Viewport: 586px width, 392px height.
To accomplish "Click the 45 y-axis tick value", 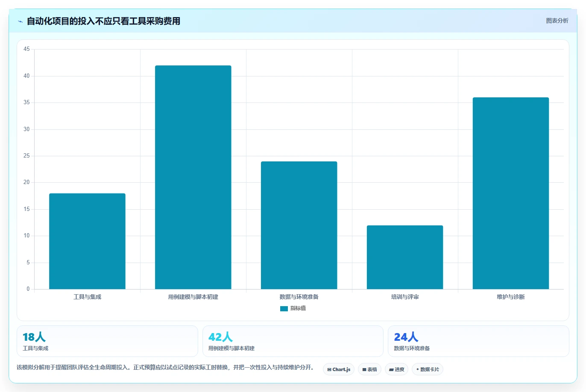I will (x=26, y=49).
